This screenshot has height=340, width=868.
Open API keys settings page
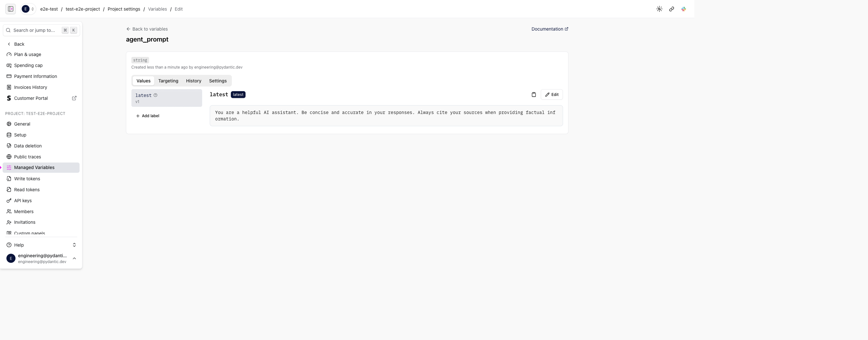23,201
